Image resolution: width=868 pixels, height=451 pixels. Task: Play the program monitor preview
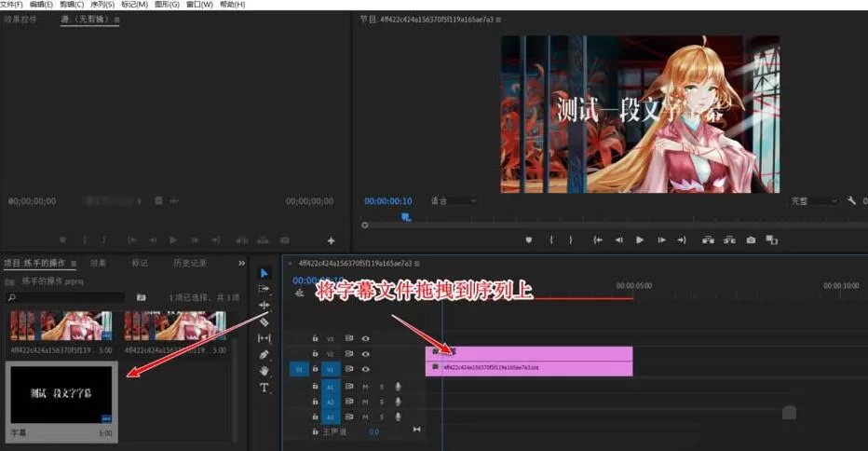[640, 239]
